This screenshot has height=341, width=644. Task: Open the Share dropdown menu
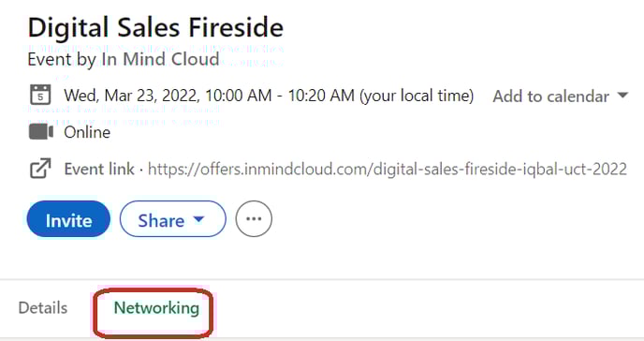tap(173, 218)
